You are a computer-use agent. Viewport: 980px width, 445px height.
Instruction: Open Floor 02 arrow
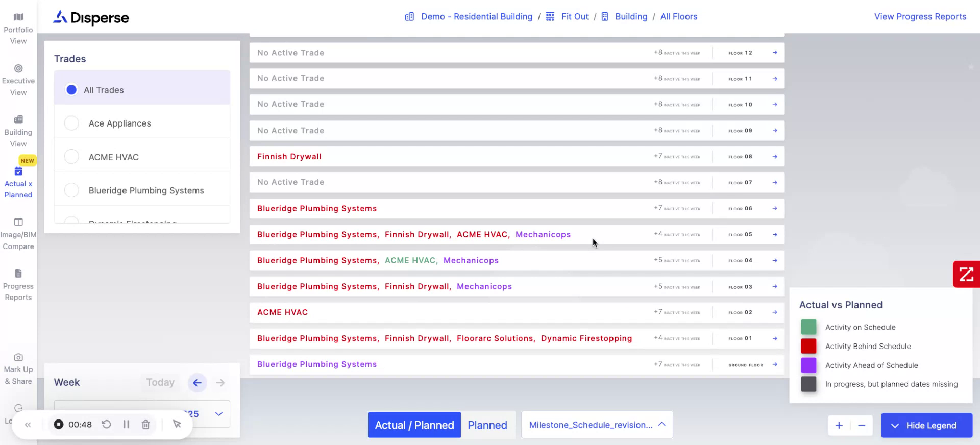point(775,312)
